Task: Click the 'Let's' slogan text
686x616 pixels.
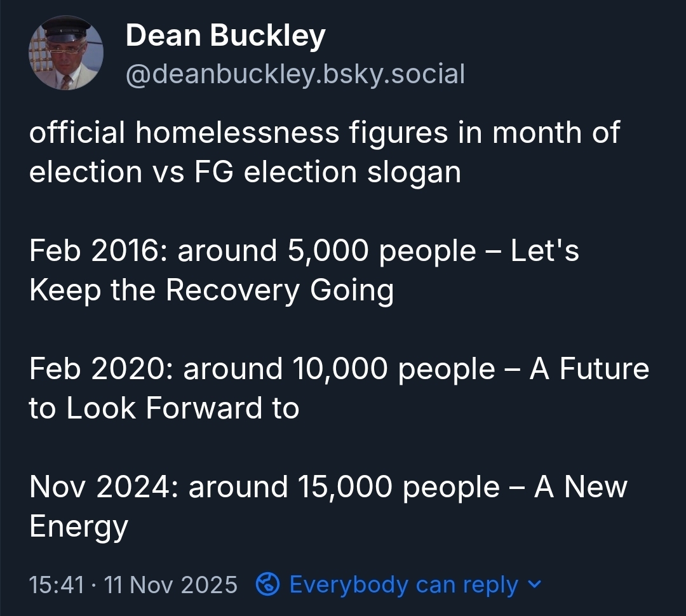Action: 544,251
